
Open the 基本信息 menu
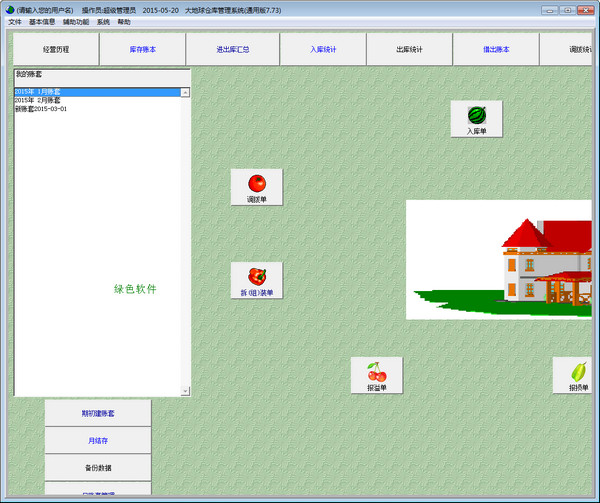42,22
